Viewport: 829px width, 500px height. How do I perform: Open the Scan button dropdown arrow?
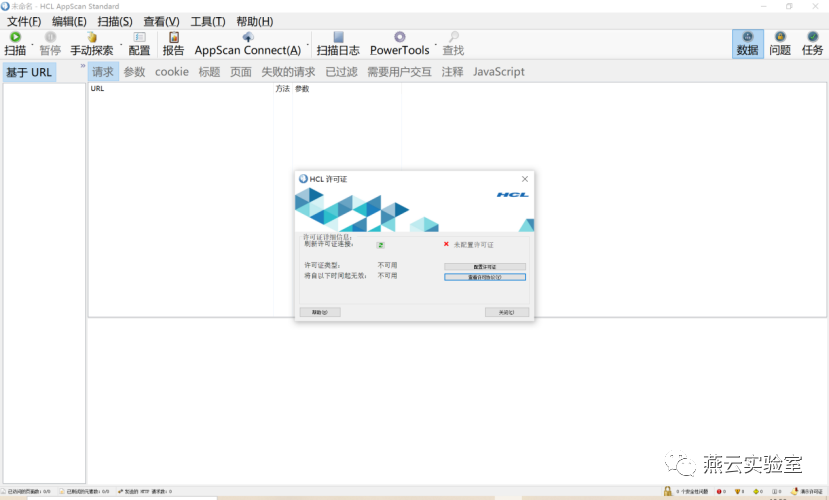coord(32,44)
